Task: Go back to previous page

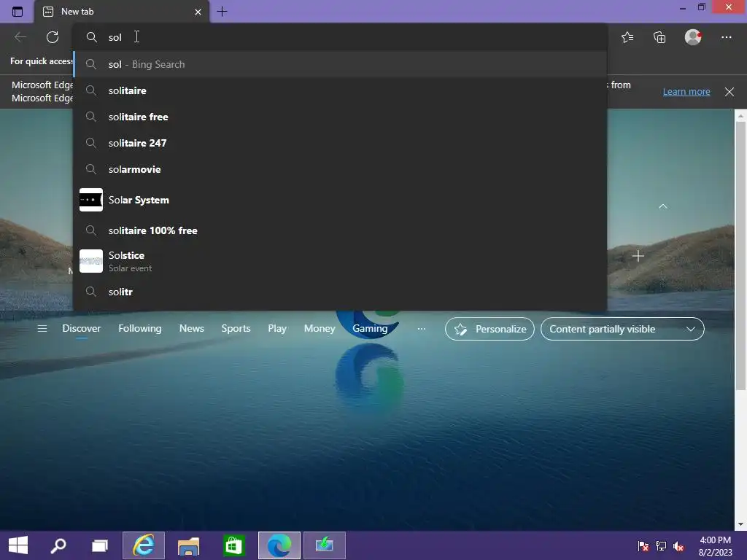Action: (x=20, y=37)
